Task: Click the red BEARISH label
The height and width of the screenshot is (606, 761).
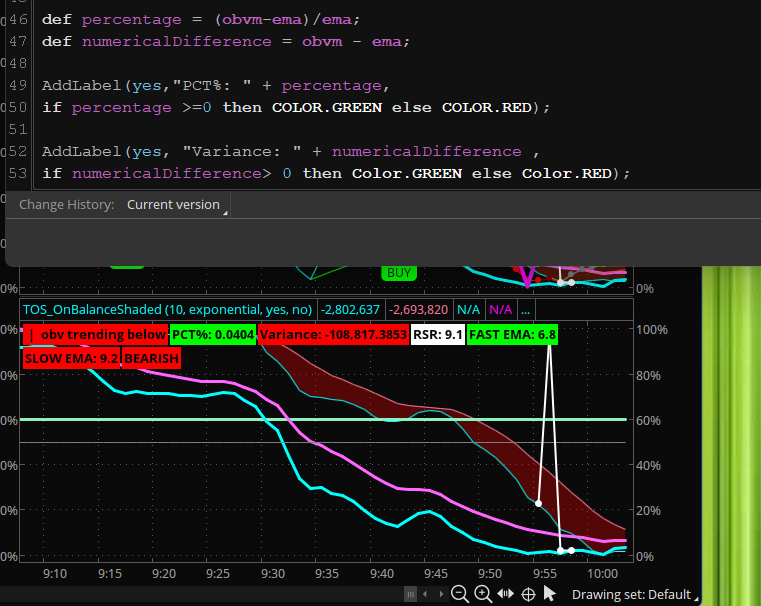Action: click(x=152, y=357)
